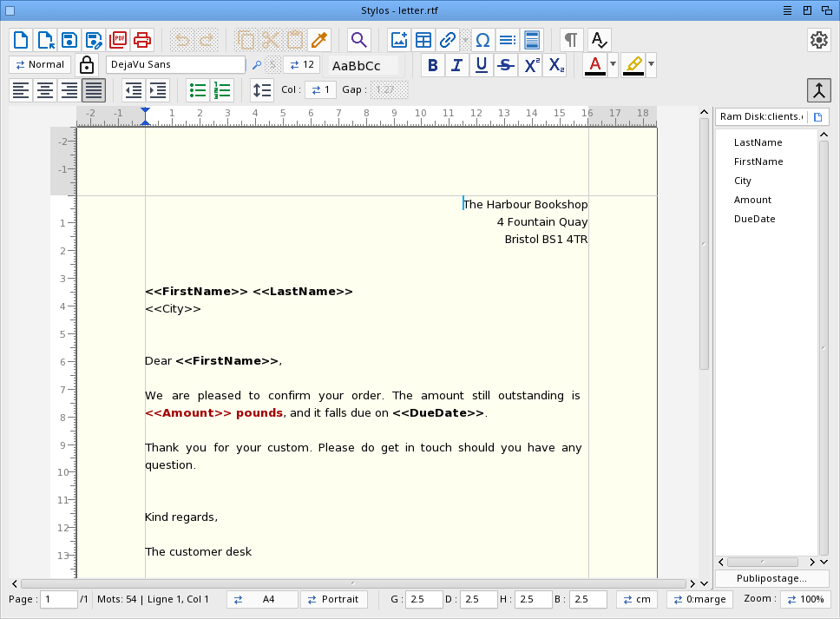Image resolution: width=840 pixels, height=619 pixels.
Task: Toggle italic formatting
Action: 457,65
